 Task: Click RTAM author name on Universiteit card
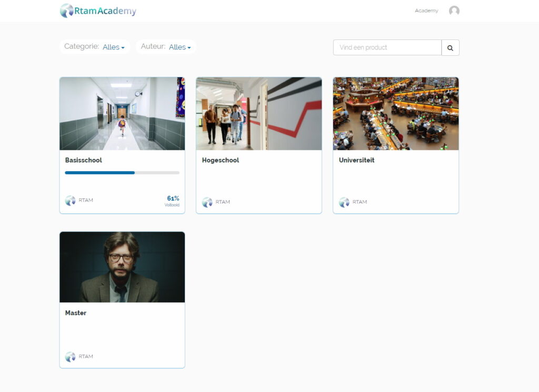click(x=360, y=202)
